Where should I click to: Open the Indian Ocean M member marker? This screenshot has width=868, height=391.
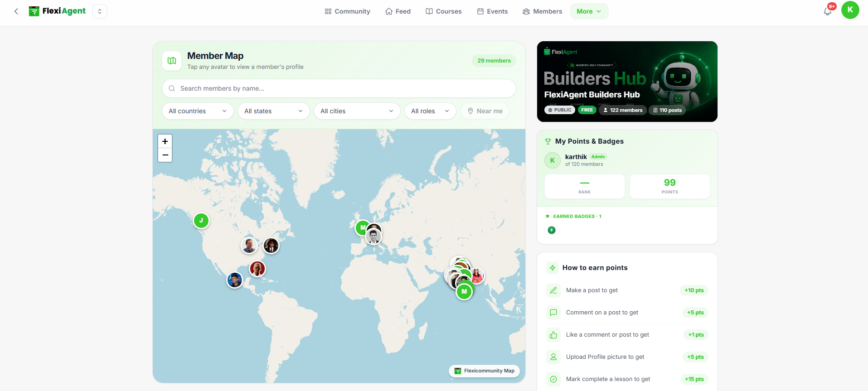point(464,291)
